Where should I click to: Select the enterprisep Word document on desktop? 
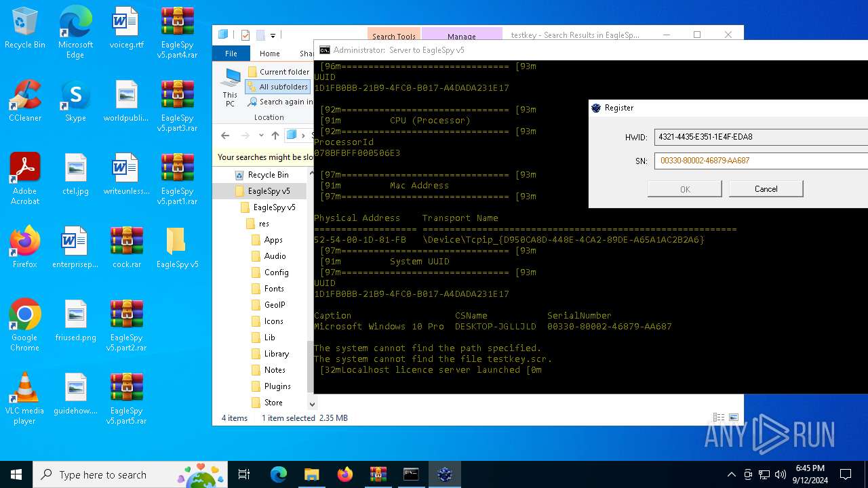75,247
